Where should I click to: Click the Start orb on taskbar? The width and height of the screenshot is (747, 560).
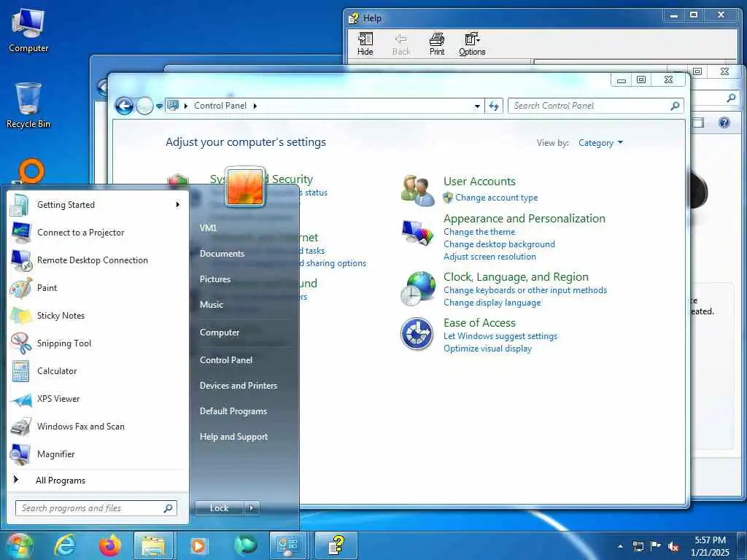18,545
